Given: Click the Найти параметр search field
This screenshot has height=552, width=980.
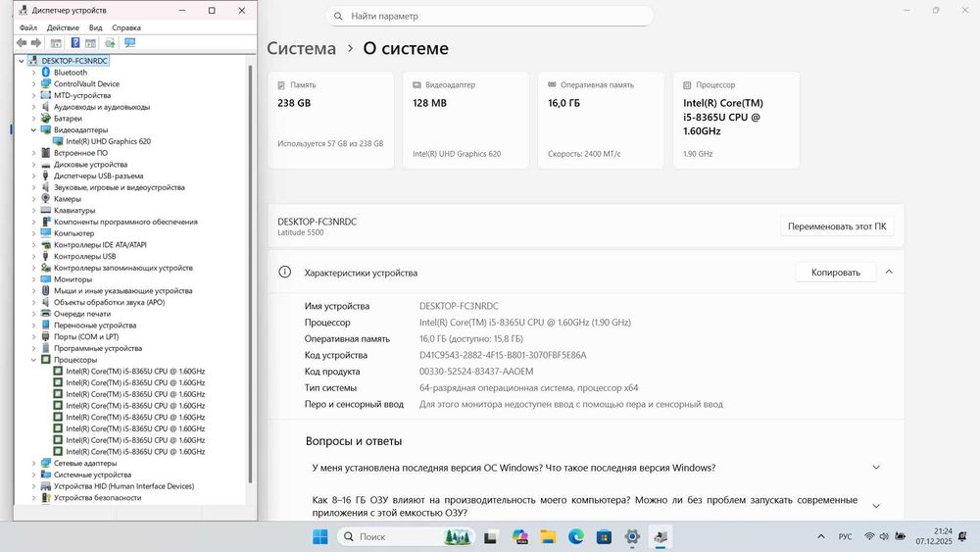Looking at the screenshot, I should pos(489,17).
